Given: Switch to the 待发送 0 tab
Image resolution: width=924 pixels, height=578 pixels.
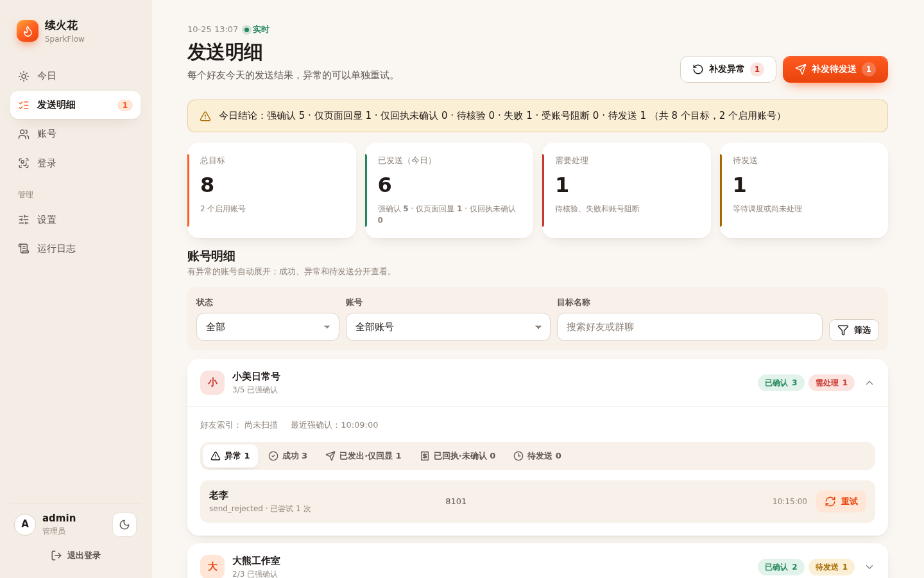Looking at the screenshot, I should pyautogui.click(x=537, y=456).
